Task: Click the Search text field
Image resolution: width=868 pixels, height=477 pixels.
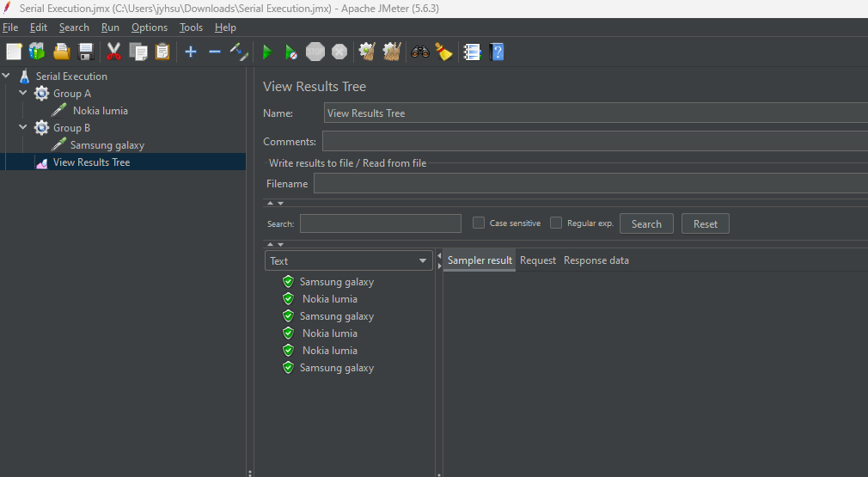Action: [x=381, y=223]
